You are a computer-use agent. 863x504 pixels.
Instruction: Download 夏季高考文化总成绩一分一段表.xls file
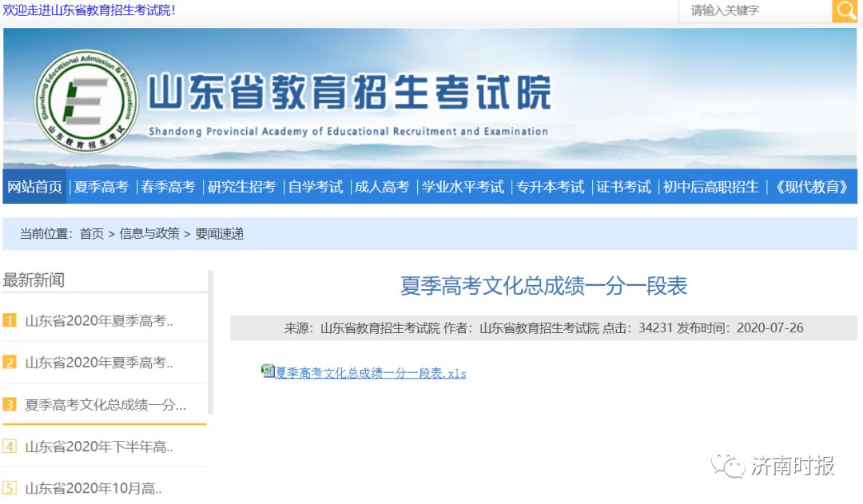(x=371, y=373)
